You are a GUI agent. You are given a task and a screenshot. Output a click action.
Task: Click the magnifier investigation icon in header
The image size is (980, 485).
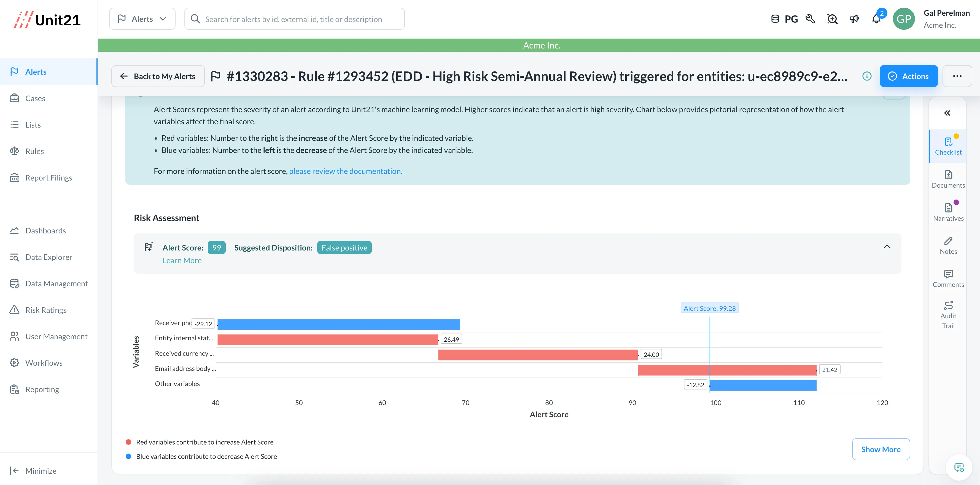832,19
